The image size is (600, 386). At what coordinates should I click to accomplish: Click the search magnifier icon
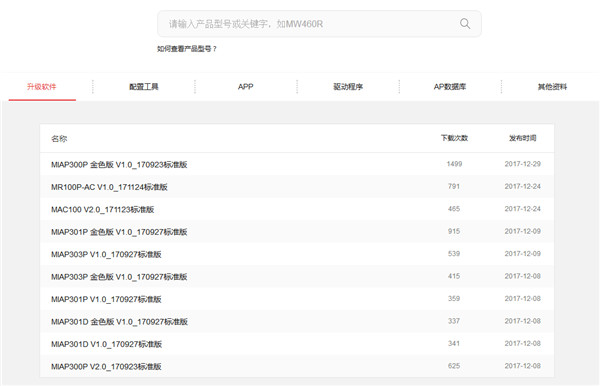(x=465, y=24)
